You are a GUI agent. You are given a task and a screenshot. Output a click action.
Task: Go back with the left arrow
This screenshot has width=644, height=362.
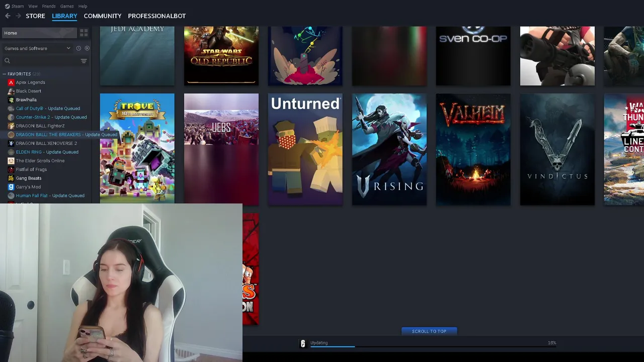point(8,16)
